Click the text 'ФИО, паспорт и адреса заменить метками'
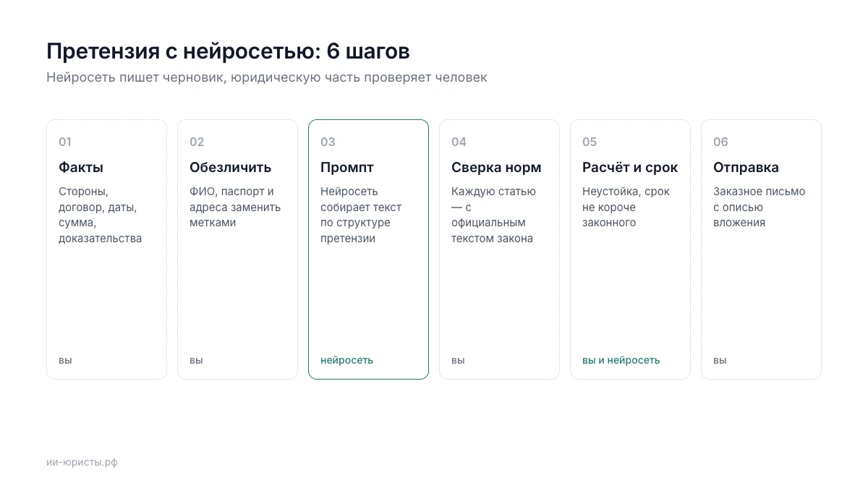The height and width of the screenshot is (488, 868). [235, 207]
